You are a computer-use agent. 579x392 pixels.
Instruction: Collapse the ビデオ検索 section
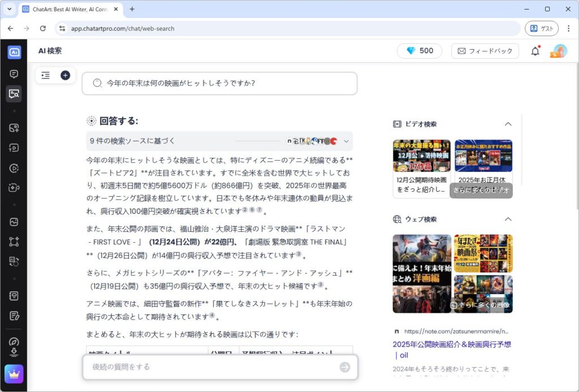pyautogui.click(x=508, y=124)
